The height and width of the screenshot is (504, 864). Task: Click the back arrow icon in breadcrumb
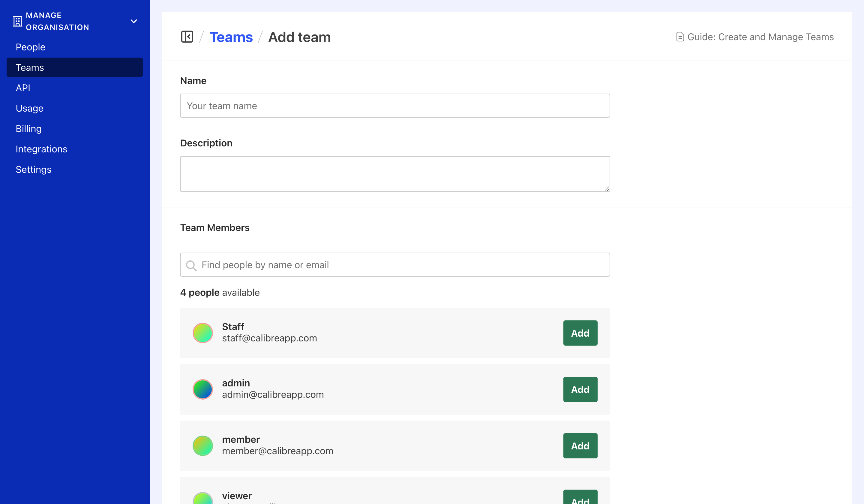(x=187, y=37)
